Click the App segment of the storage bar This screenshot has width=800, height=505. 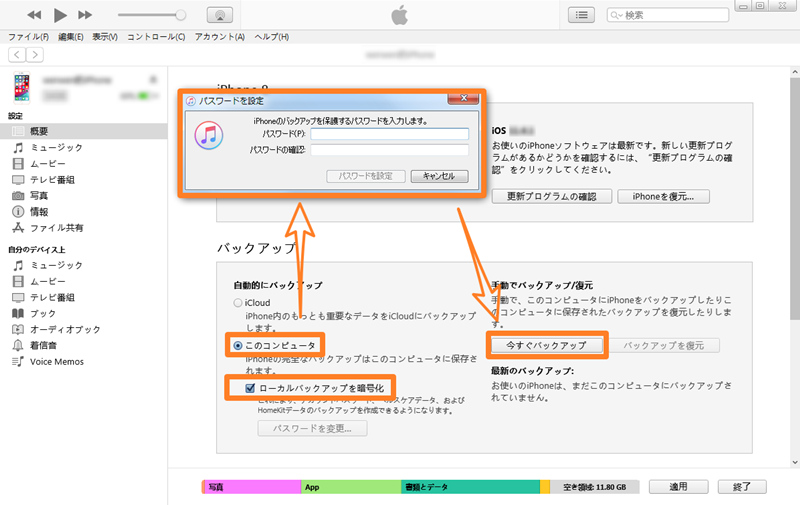tap(351, 487)
